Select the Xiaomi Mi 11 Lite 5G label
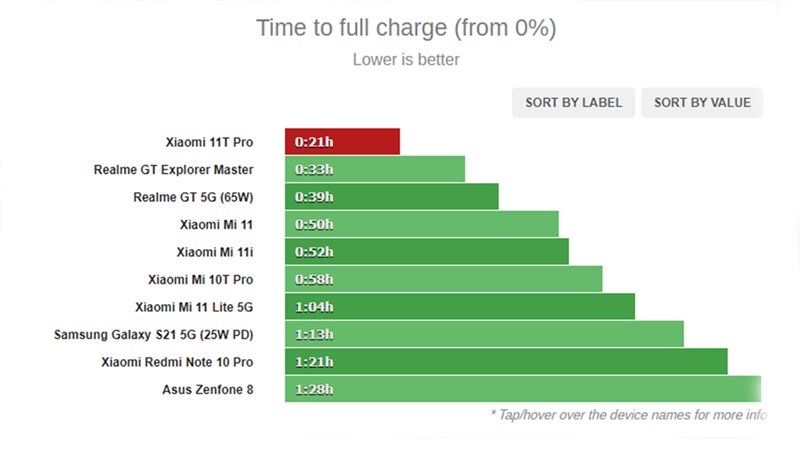Image resolution: width=800 pixels, height=451 pixels. click(x=194, y=306)
